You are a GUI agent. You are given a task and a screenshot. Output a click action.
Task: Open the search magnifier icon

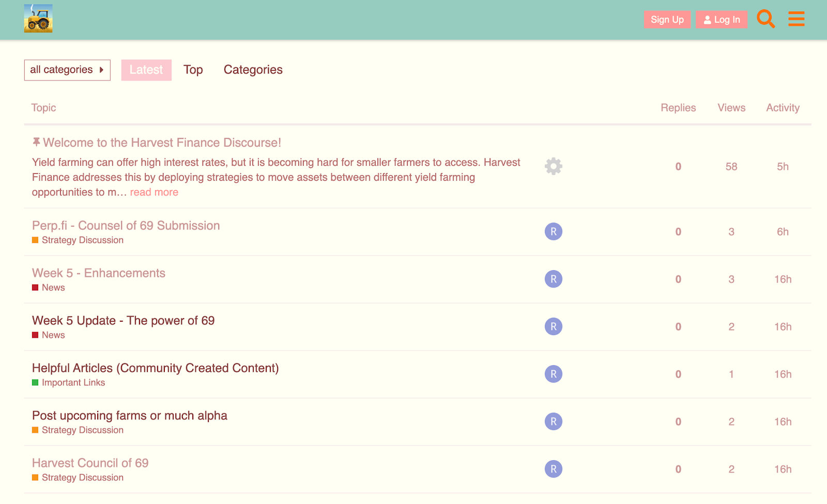[x=765, y=19]
